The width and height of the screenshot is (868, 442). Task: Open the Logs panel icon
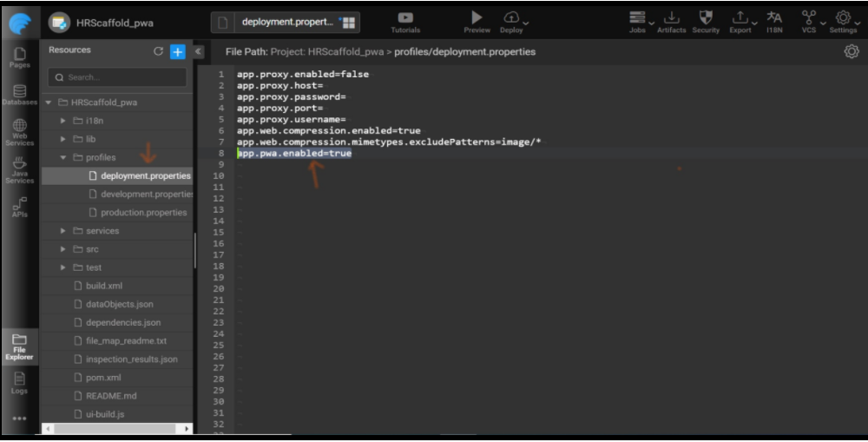tap(19, 382)
